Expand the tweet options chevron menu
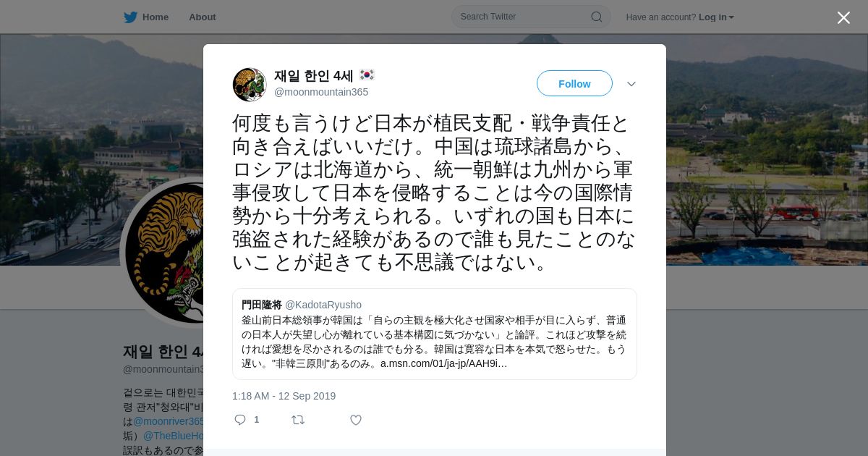The image size is (868, 456). [x=631, y=84]
